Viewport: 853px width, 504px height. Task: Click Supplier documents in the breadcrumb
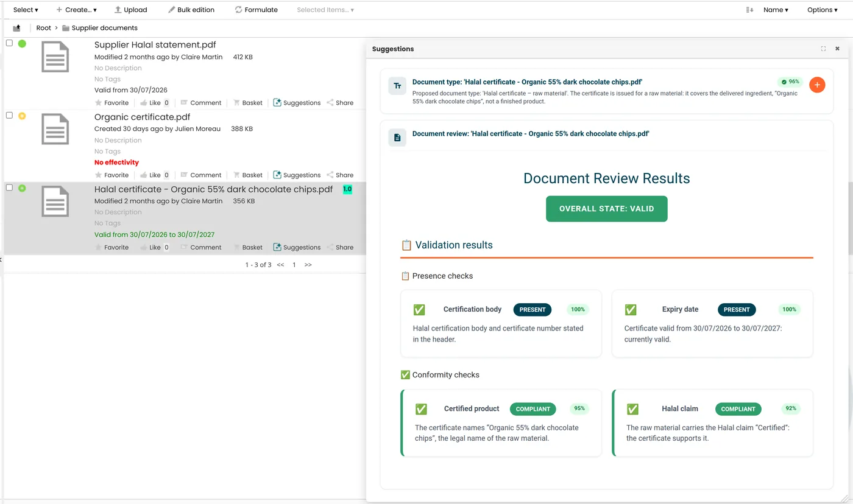[x=104, y=28]
